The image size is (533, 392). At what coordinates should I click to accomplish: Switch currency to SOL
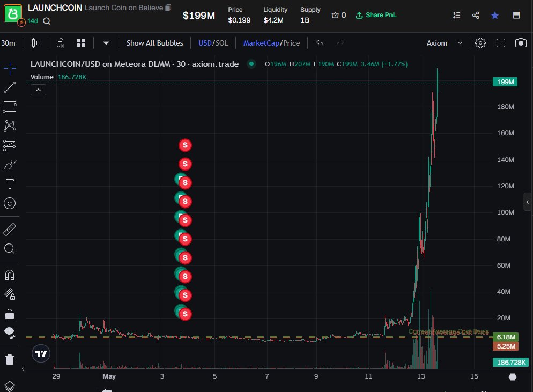(221, 43)
